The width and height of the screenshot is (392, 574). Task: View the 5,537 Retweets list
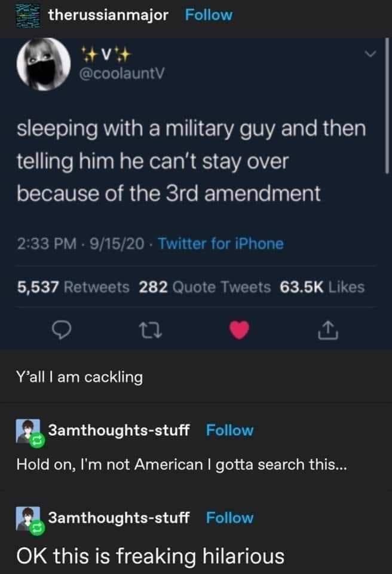[x=73, y=288]
